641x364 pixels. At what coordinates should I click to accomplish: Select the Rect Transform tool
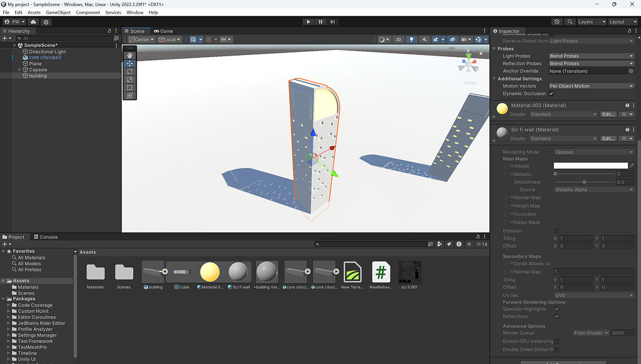pos(130,88)
